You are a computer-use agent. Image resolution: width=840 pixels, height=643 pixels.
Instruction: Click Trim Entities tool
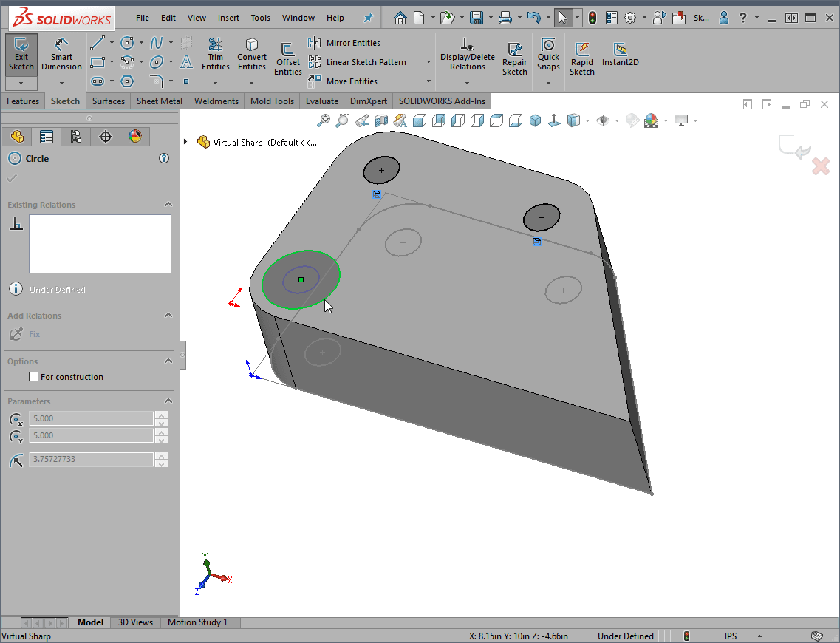tap(216, 54)
